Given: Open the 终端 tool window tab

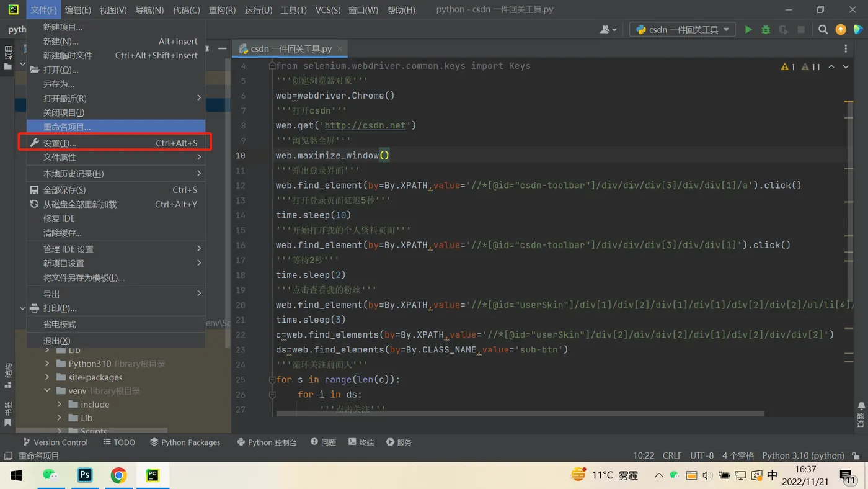Looking at the screenshot, I should point(361,442).
